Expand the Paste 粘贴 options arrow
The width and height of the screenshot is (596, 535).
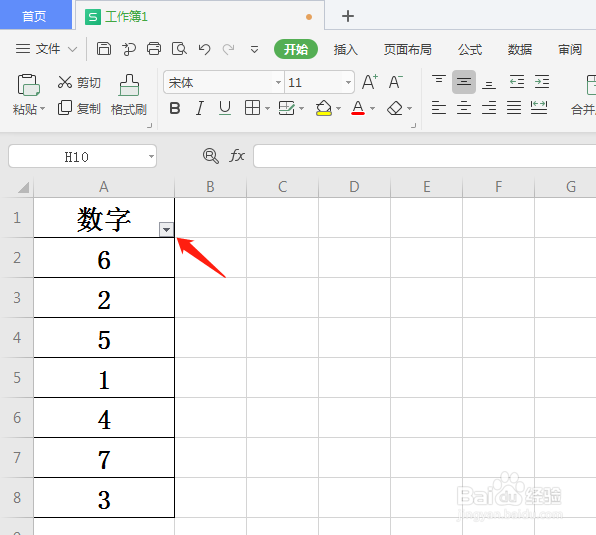point(43,109)
